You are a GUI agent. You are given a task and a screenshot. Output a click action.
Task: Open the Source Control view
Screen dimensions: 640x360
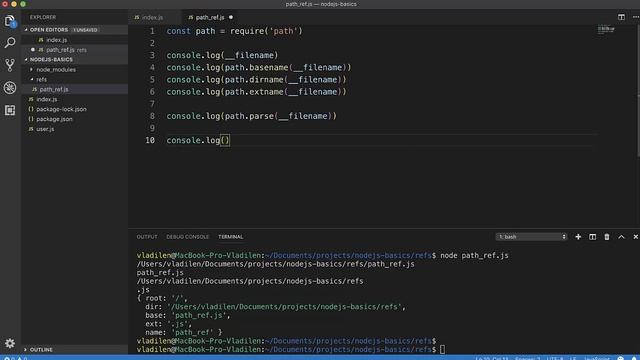(x=10, y=65)
